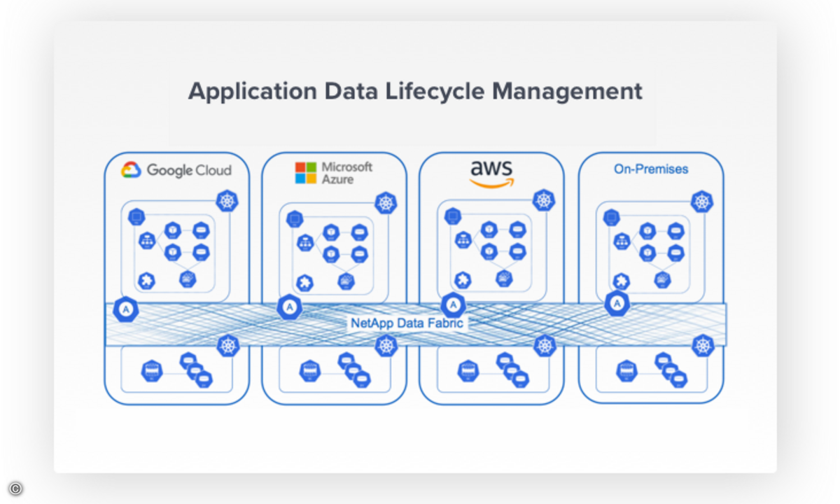Click the hierarchy chart icon in Google Cloud panel

point(147,240)
